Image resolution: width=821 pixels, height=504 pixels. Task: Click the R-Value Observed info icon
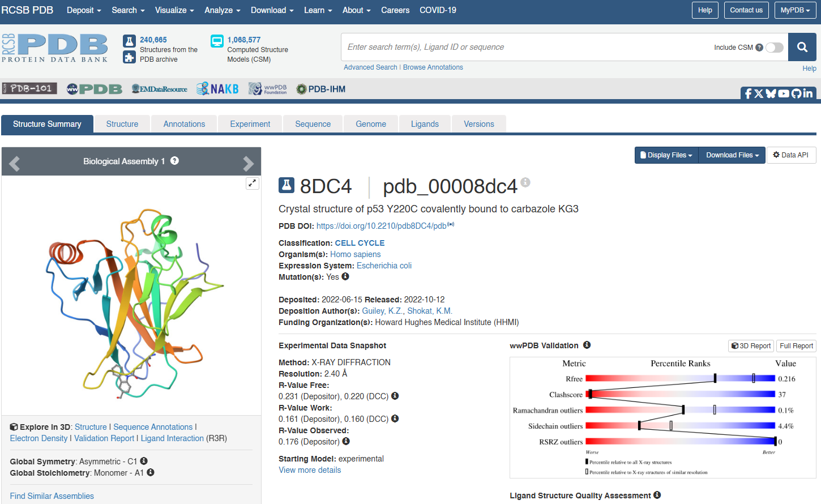coord(346,441)
